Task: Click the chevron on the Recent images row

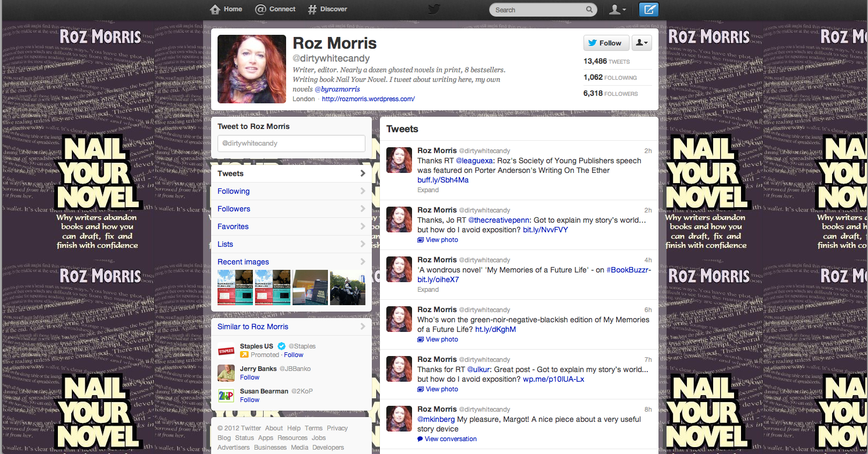Action: point(363,262)
